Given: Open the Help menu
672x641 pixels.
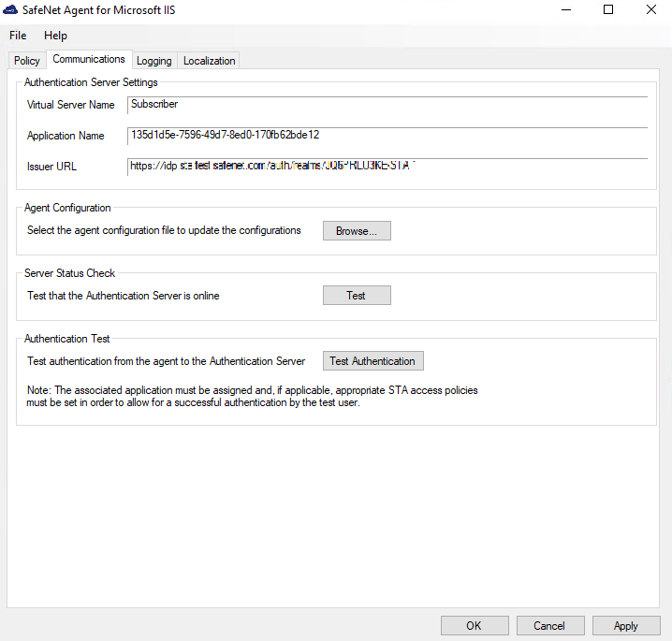Looking at the screenshot, I should [55, 36].
